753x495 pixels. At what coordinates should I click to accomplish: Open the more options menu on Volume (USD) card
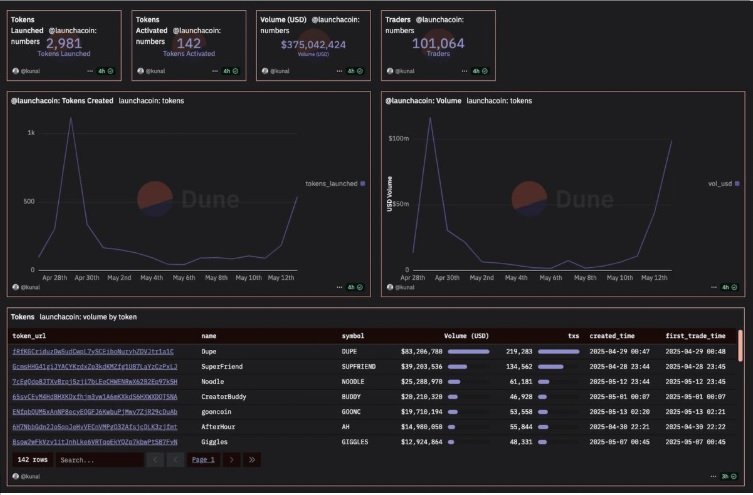(x=340, y=71)
